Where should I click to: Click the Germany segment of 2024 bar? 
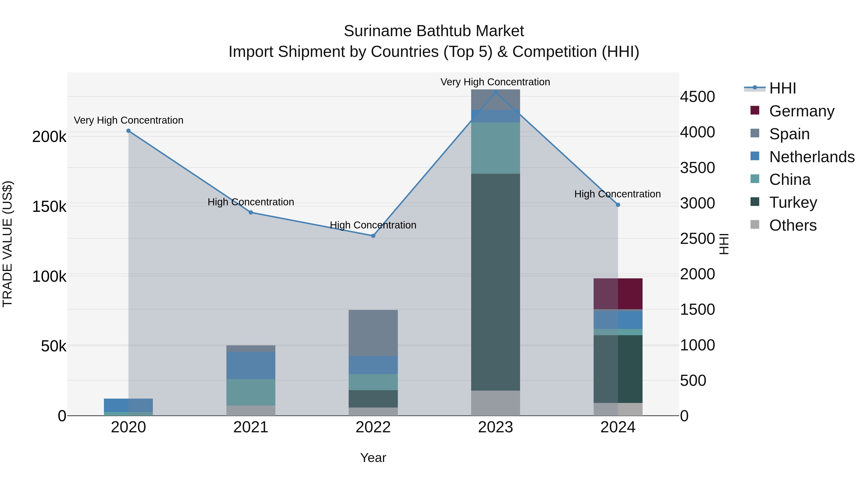tap(618, 294)
